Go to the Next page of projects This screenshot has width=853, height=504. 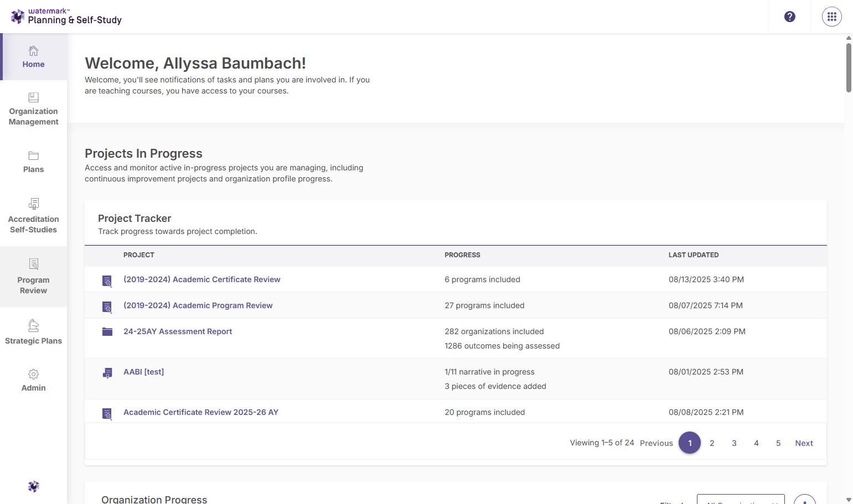[804, 443]
